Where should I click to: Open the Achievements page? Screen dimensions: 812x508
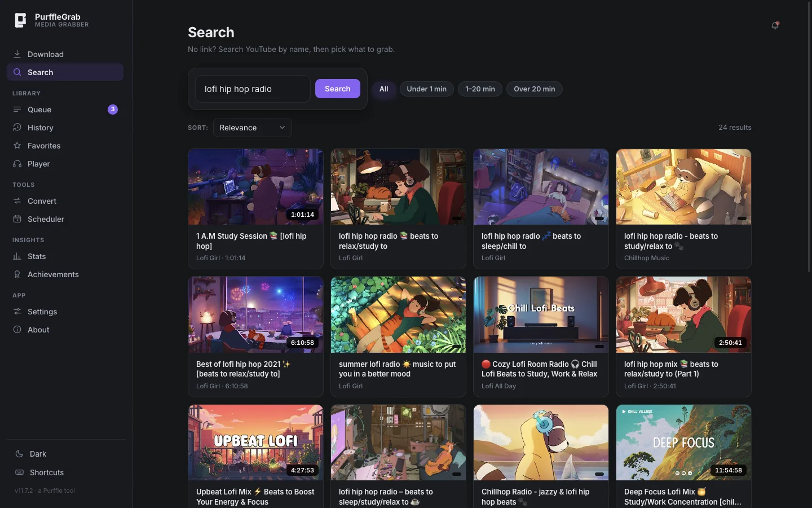pyautogui.click(x=65, y=274)
